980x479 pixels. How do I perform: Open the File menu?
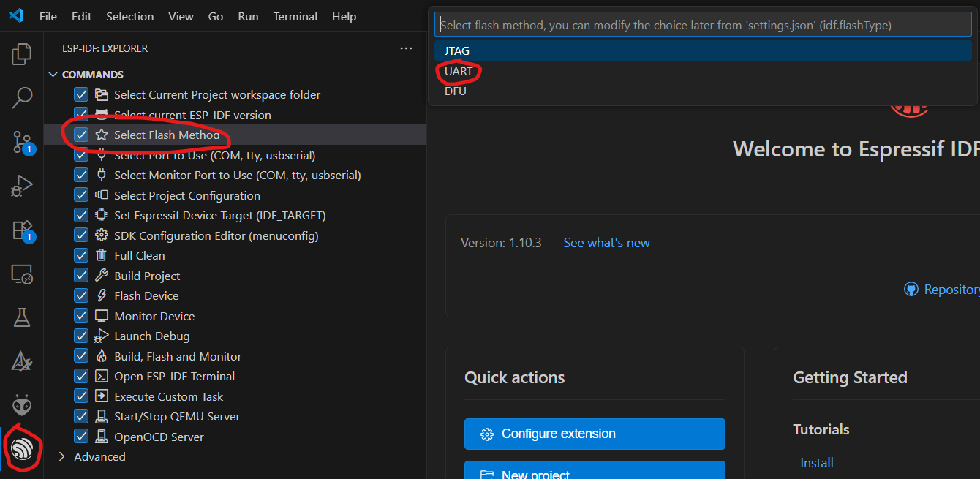(48, 16)
